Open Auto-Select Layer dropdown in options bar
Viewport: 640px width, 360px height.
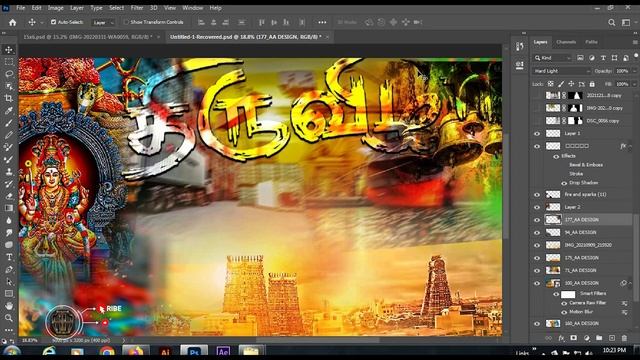click(103, 22)
